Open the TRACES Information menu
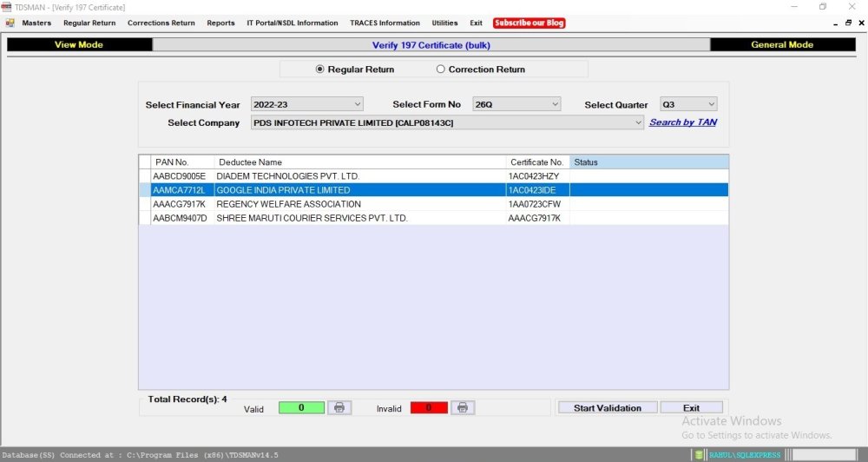Image resolution: width=868 pixels, height=462 pixels. click(x=385, y=23)
